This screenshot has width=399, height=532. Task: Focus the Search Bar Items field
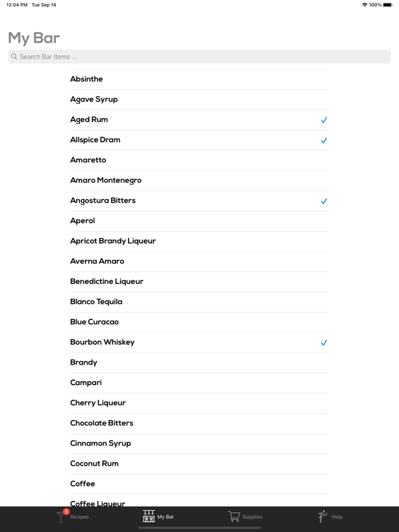[x=199, y=56]
